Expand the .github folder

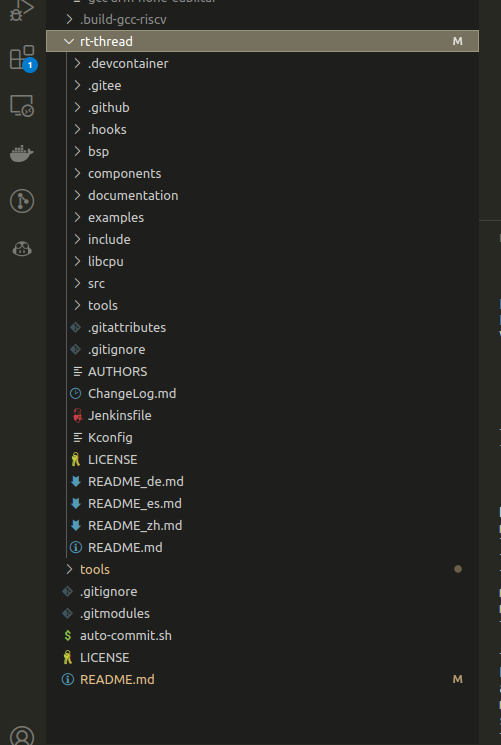[x=77, y=107]
